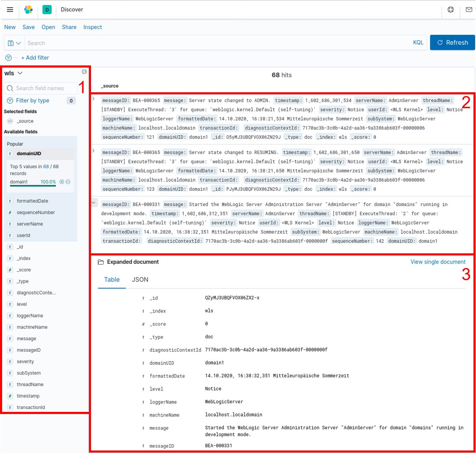Select _source under Selected fields
Screen dimensions: 476x453
pyautogui.click(x=25, y=121)
